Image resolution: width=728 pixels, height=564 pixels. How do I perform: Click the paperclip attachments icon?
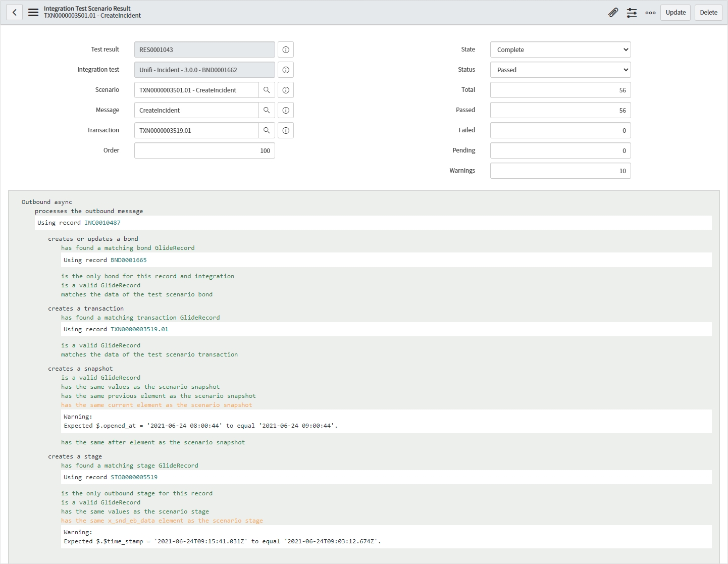[613, 13]
